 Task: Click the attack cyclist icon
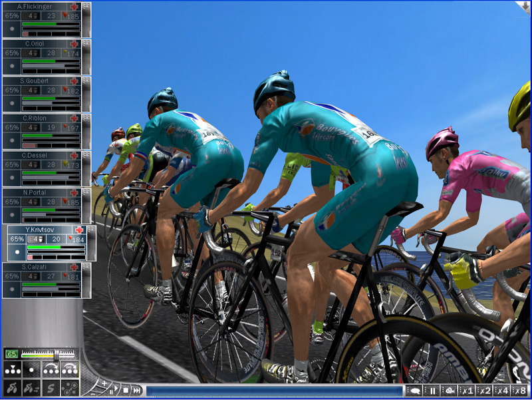click(x=12, y=387)
